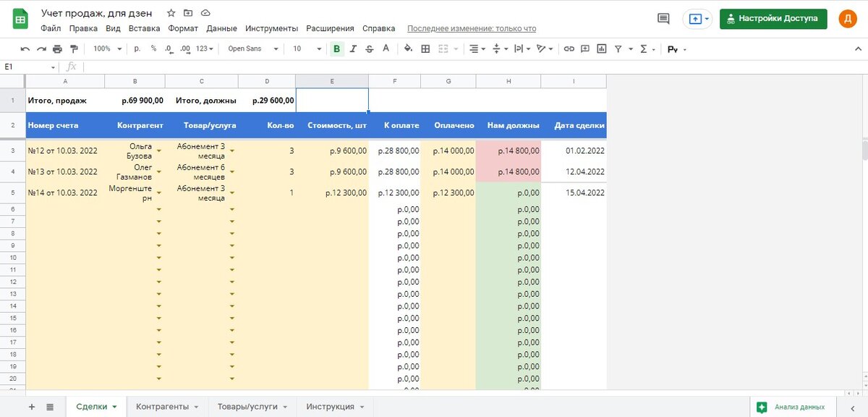This screenshot has height=417, width=868.
Task: Decrease decimal places icon
Action: tap(169, 49)
